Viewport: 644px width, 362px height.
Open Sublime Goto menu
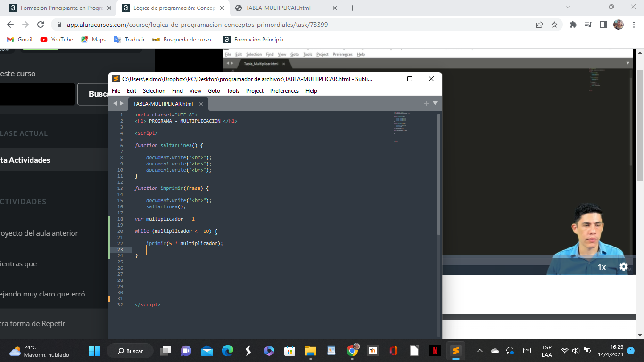point(214,91)
